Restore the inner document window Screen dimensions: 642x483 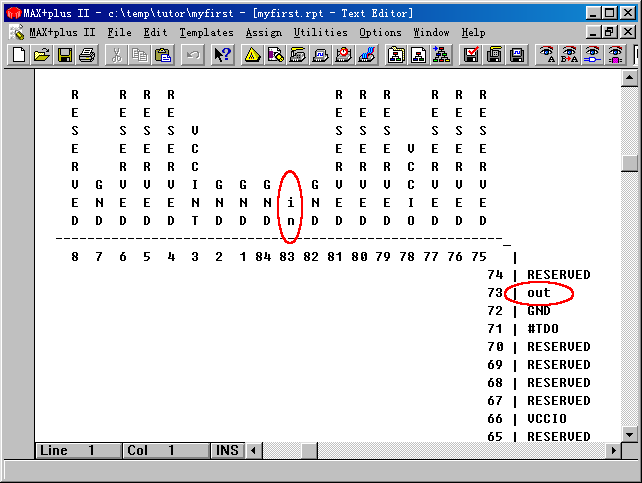(612, 33)
